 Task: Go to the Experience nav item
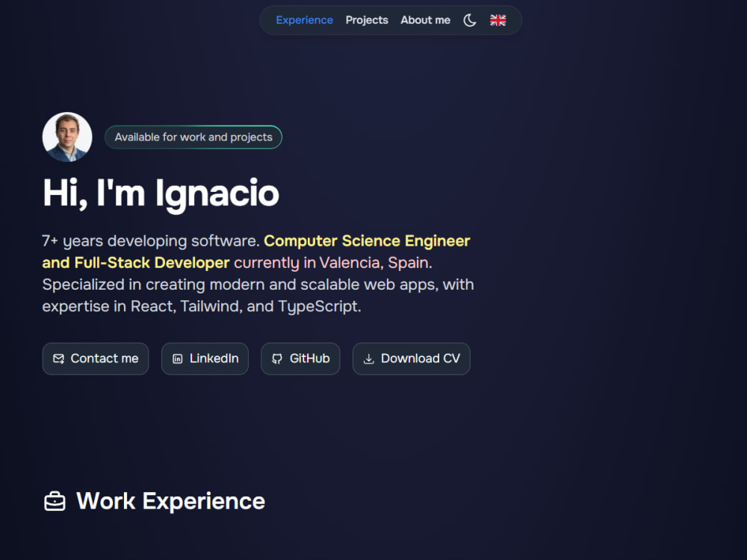pos(305,20)
